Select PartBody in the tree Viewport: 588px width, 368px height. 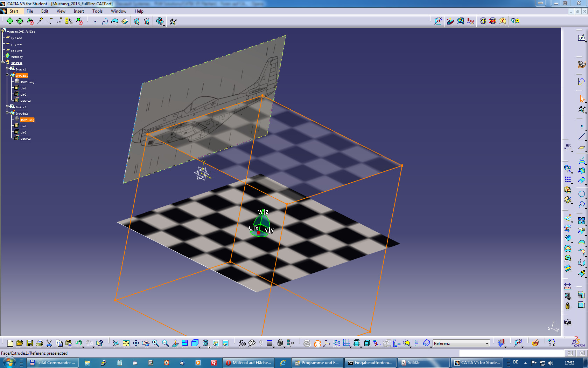click(17, 57)
